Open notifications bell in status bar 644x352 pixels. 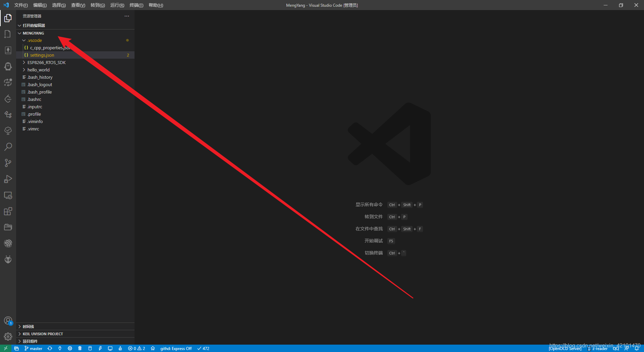tap(637, 348)
